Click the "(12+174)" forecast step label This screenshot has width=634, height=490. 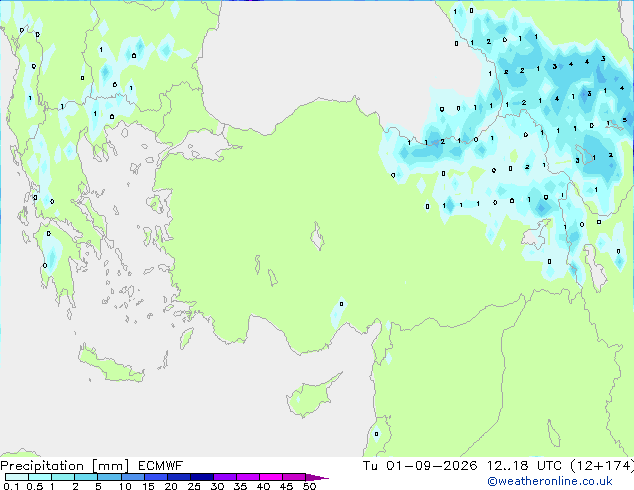click(602, 466)
